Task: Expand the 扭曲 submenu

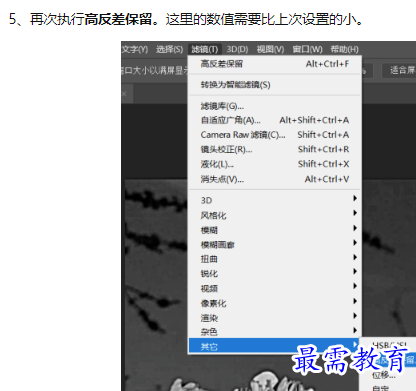Action: (x=275, y=259)
